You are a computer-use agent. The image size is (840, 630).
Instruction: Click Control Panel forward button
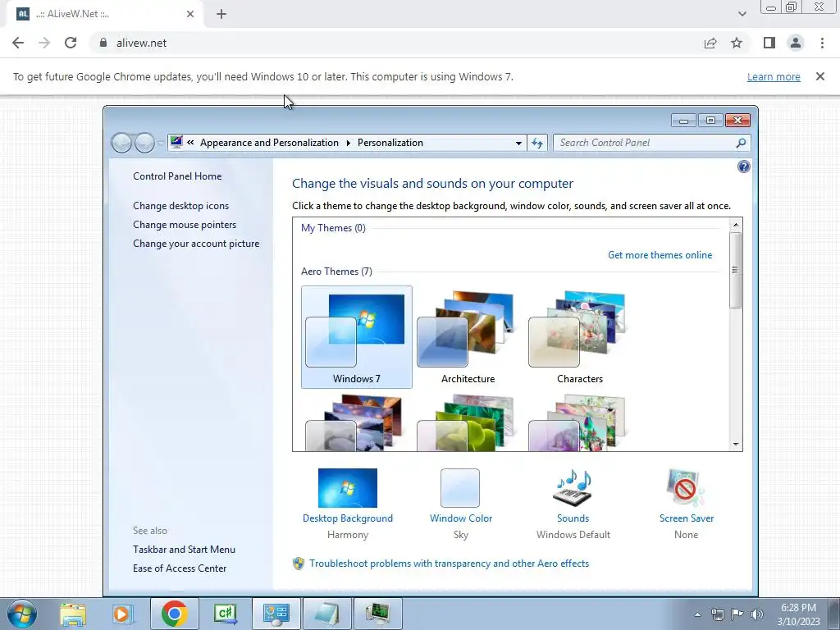[144, 143]
